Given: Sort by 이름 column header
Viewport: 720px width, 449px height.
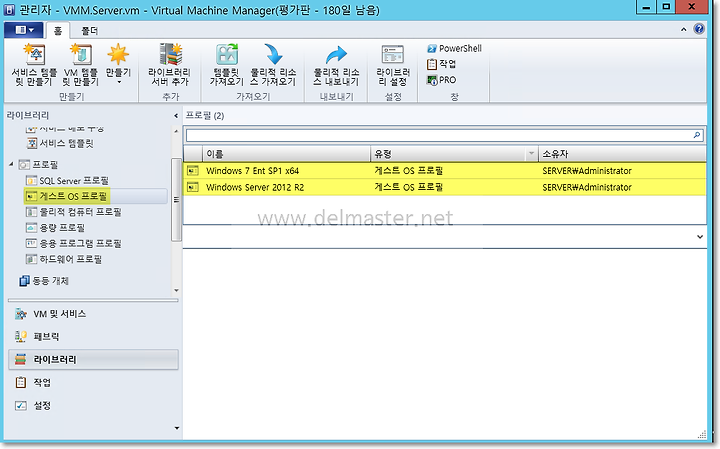Looking at the screenshot, I should tap(286, 154).
